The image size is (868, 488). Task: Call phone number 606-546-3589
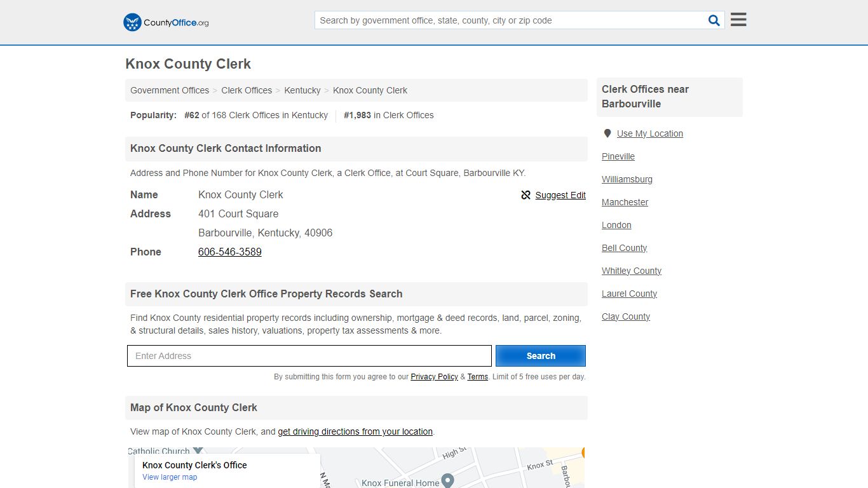230,252
